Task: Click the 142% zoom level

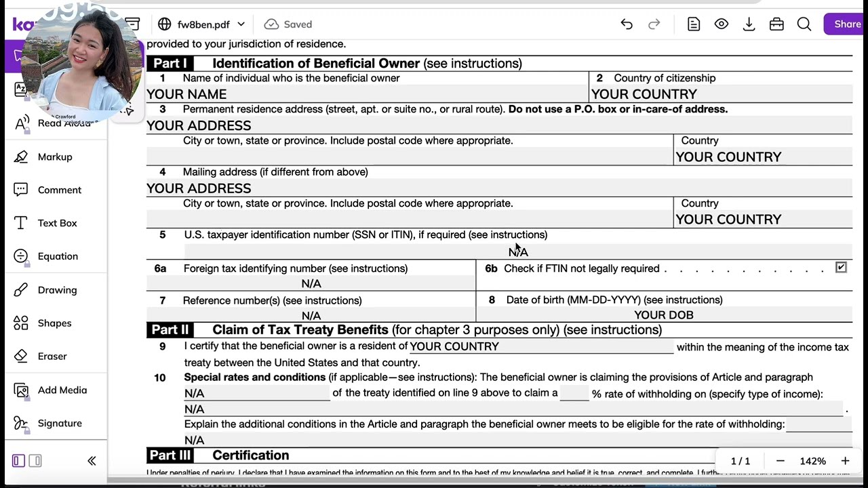Action: pos(812,461)
